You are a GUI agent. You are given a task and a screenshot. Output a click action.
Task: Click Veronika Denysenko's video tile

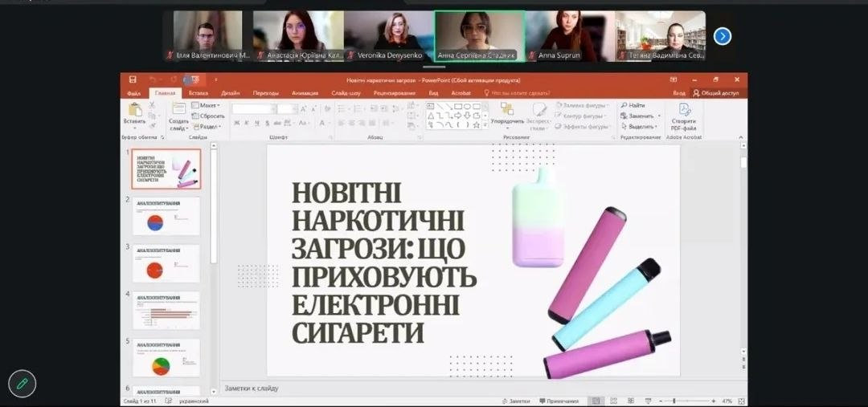pyautogui.click(x=389, y=36)
